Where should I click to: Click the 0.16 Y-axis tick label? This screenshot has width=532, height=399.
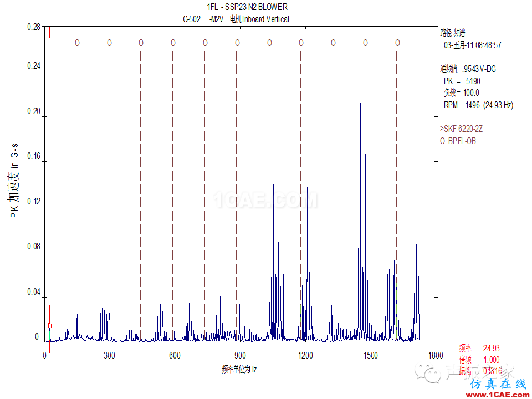pos(34,156)
